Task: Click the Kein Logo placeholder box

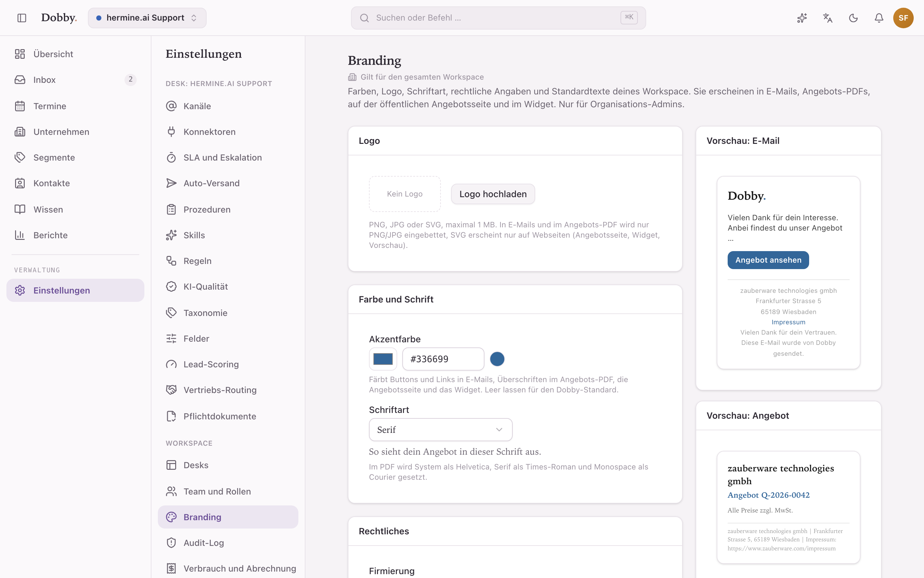Action: point(405,194)
